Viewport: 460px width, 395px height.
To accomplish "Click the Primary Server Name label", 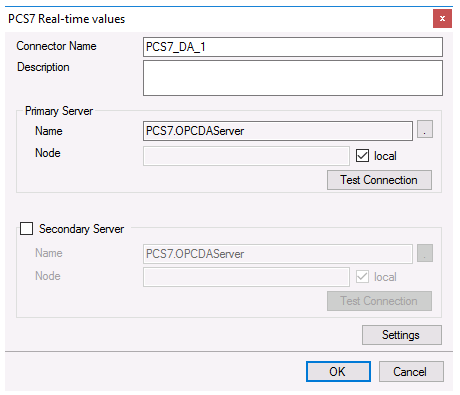I will 49,131.
